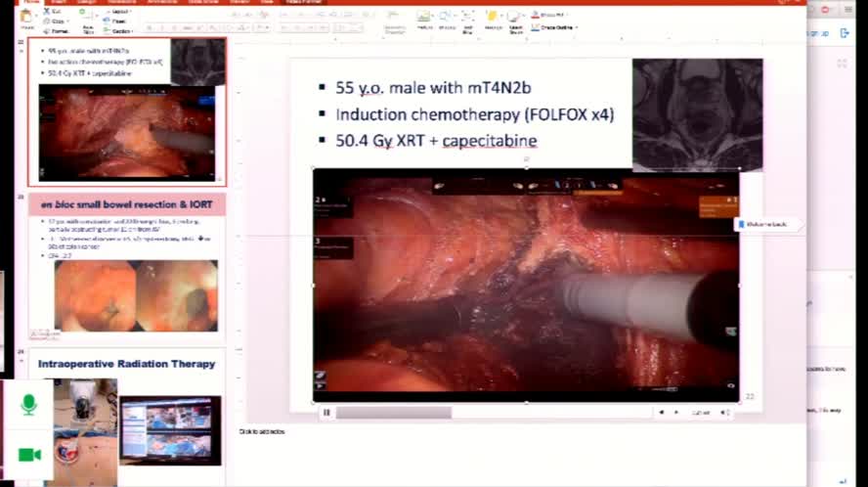Step the video forward one frame
This screenshot has width=868, height=487.
[676, 413]
